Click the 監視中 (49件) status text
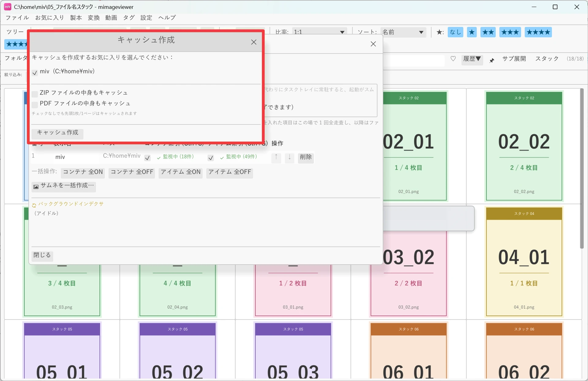This screenshot has width=588, height=381. click(x=241, y=157)
